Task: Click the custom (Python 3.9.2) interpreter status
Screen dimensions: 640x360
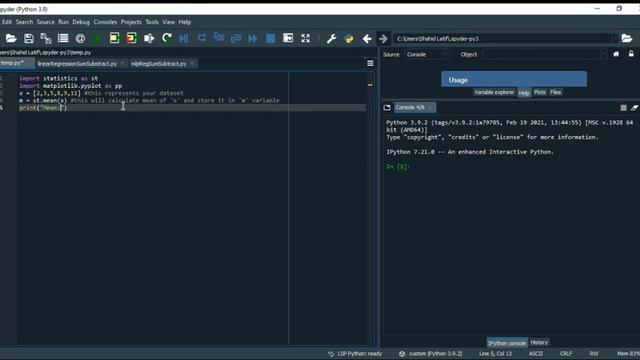Action: pos(431,354)
